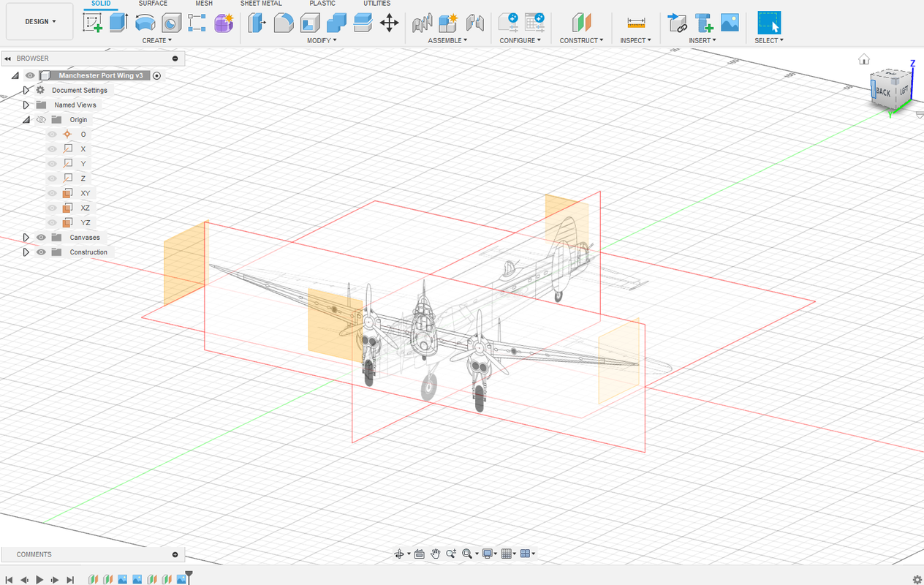Collapse the Browser panel with double arrows
Screen dimensions: 924x585
(7, 58)
